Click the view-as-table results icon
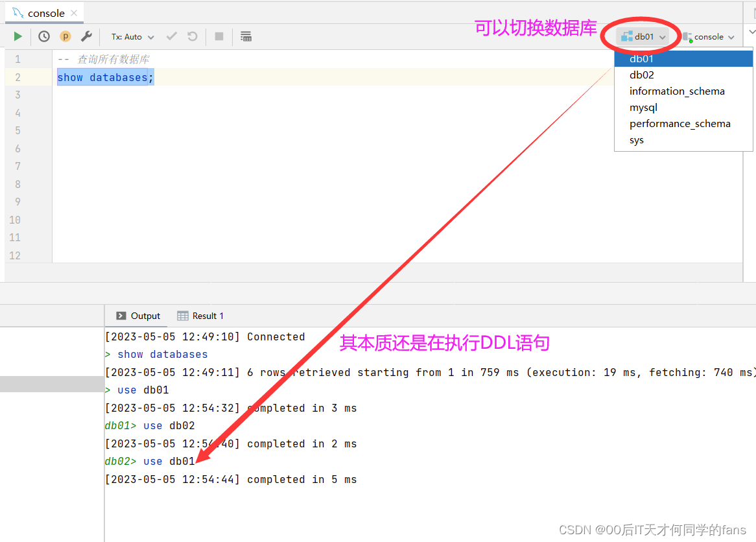This screenshot has width=756, height=542. point(246,37)
